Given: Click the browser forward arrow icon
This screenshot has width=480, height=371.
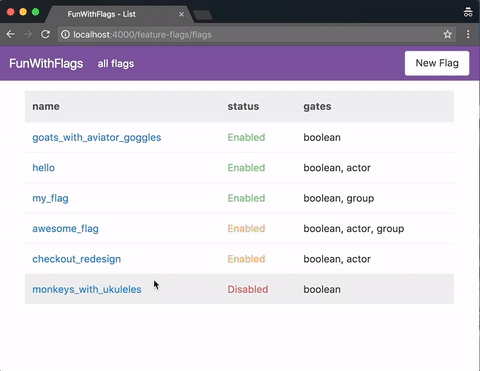Looking at the screenshot, I should coord(28,34).
